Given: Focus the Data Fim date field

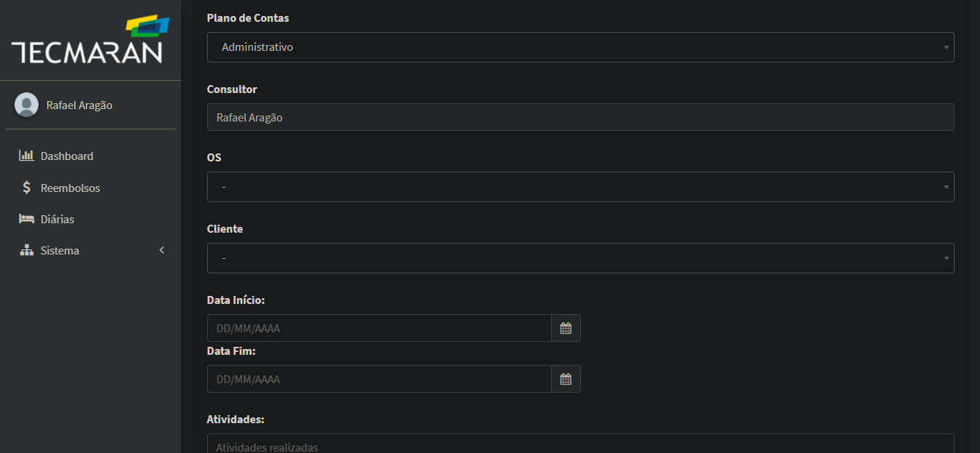Looking at the screenshot, I should tap(379, 379).
